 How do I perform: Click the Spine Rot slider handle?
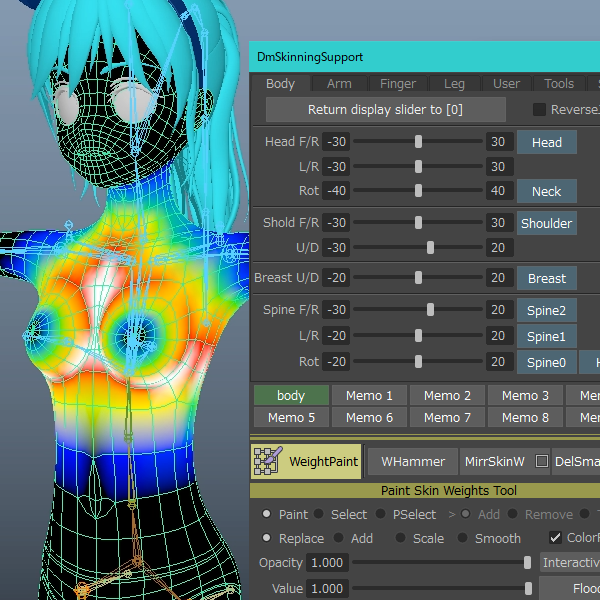[418, 362]
